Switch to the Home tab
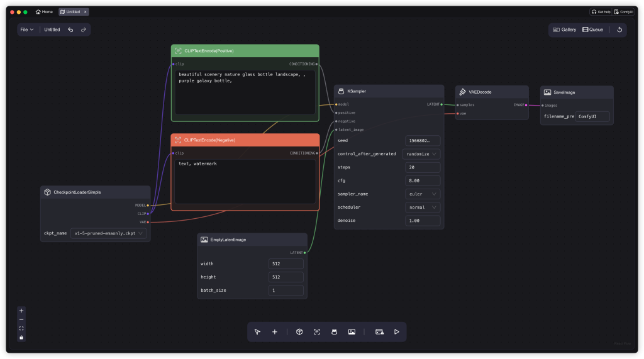 click(x=44, y=12)
